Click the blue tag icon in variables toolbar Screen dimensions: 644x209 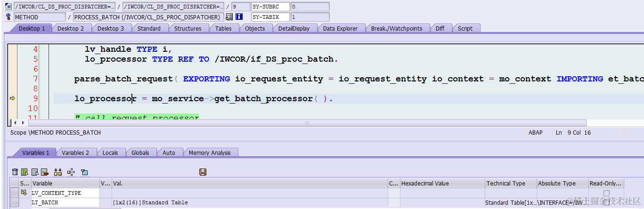click(84, 172)
